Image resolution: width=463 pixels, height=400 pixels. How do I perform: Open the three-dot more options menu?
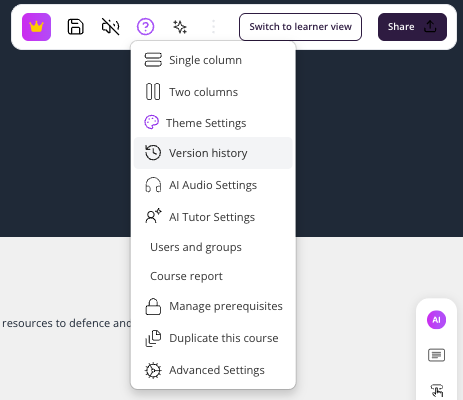tap(214, 27)
